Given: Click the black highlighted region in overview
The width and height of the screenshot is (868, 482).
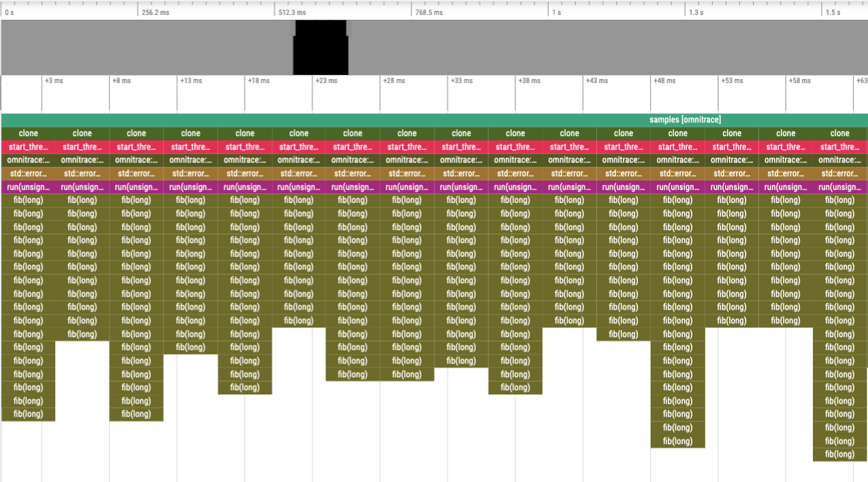Looking at the screenshot, I should (x=321, y=48).
